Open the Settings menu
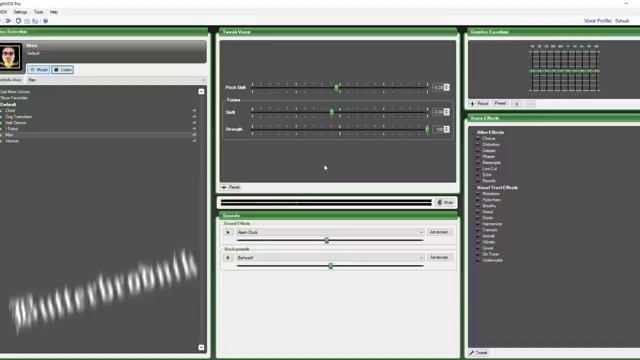Image resolution: width=640 pixels, height=360 pixels. (x=20, y=12)
